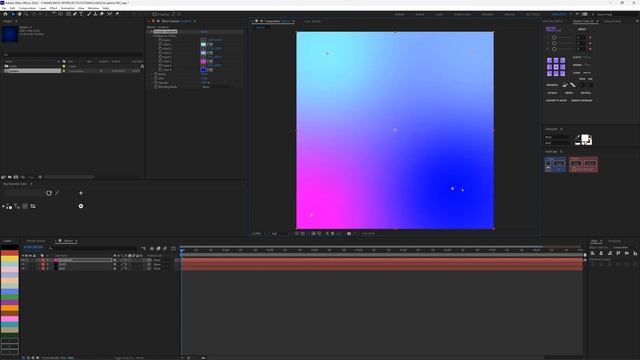Screen dimensions: 640x360
Task: Collapse the Points & Colors group
Action: coord(154,36)
